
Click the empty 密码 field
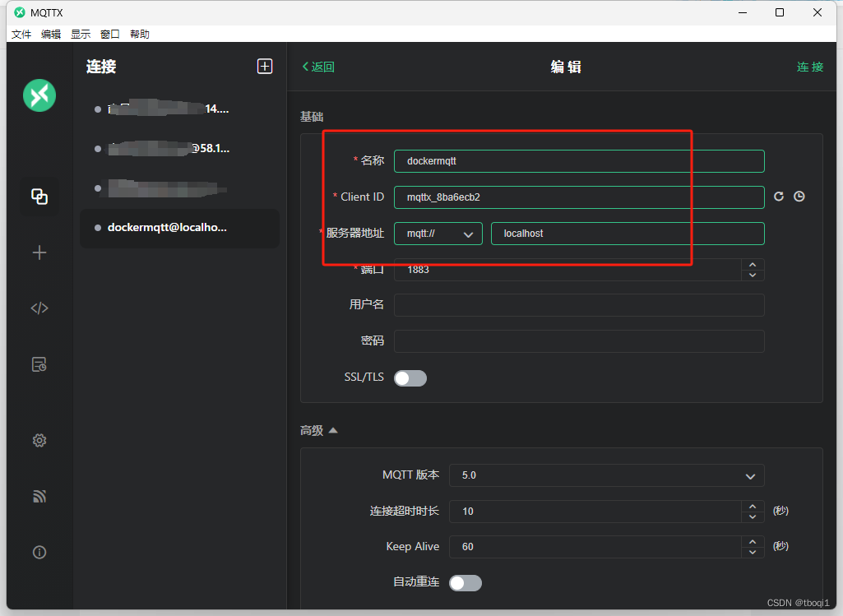tap(579, 341)
